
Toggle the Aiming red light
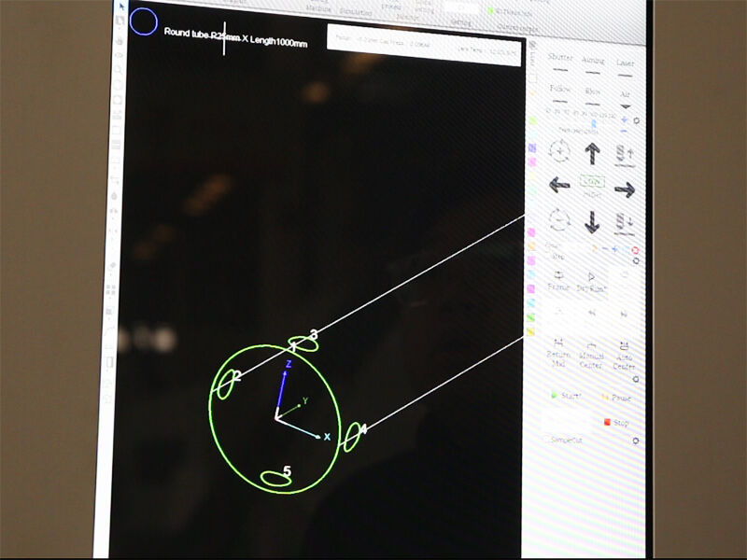[593, 65]
